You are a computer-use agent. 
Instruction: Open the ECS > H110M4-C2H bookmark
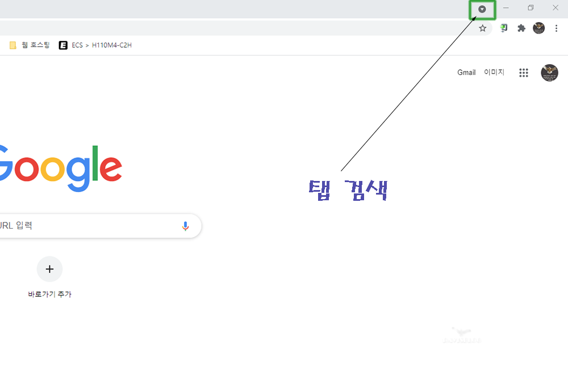(x=95, y=45)
